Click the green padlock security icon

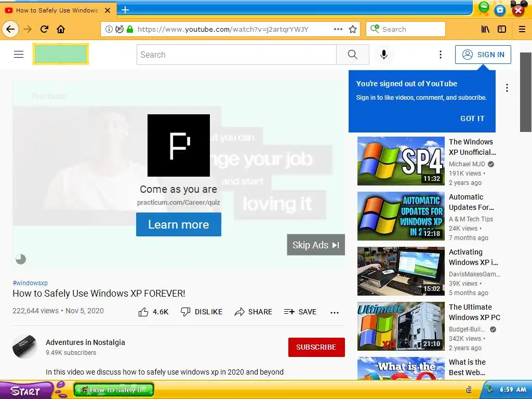tap(129, 29)
